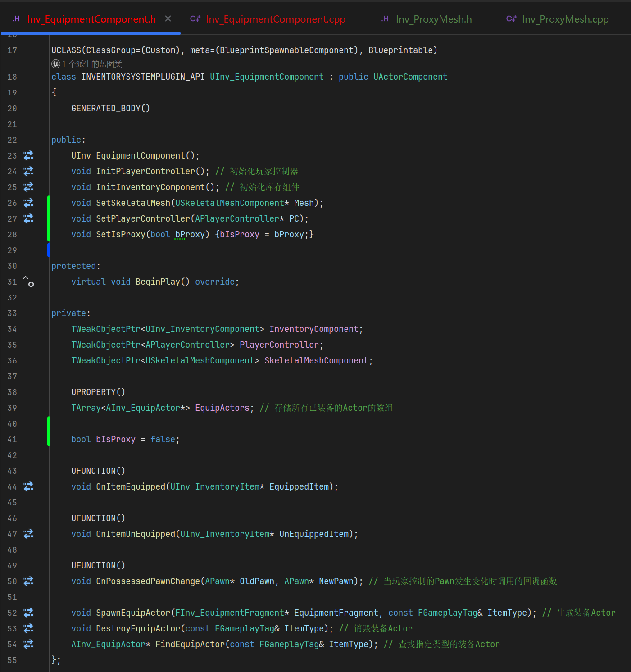This screenshot has height=672, width=631.
Task: Click the UPROPERTY() macro on line 38
Action: pyautogui.click(x=98, y=392)
